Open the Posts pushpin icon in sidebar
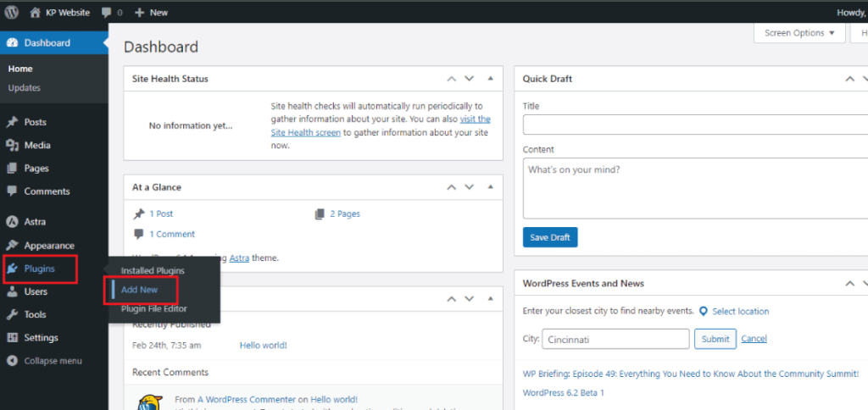 pos(12,122)
